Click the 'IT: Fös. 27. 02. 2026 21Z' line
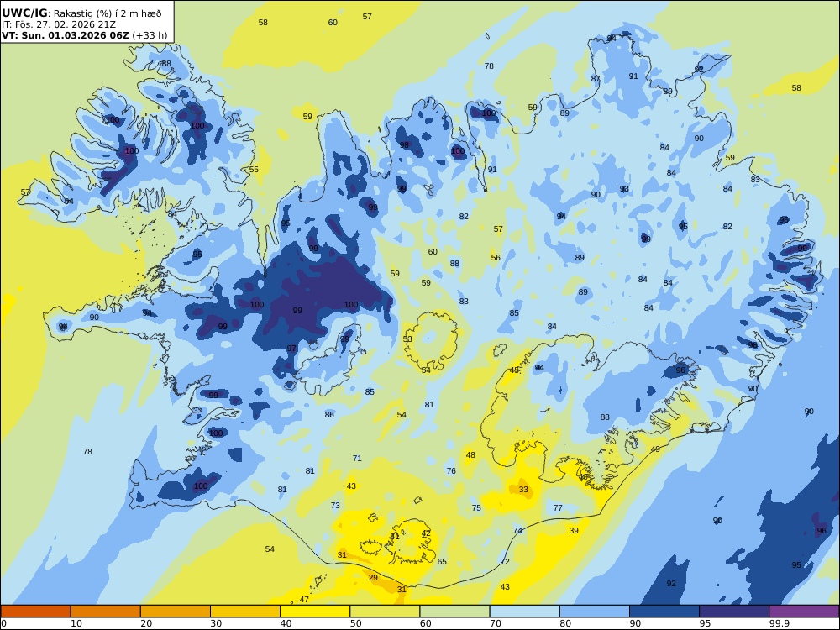 (59, 24)
